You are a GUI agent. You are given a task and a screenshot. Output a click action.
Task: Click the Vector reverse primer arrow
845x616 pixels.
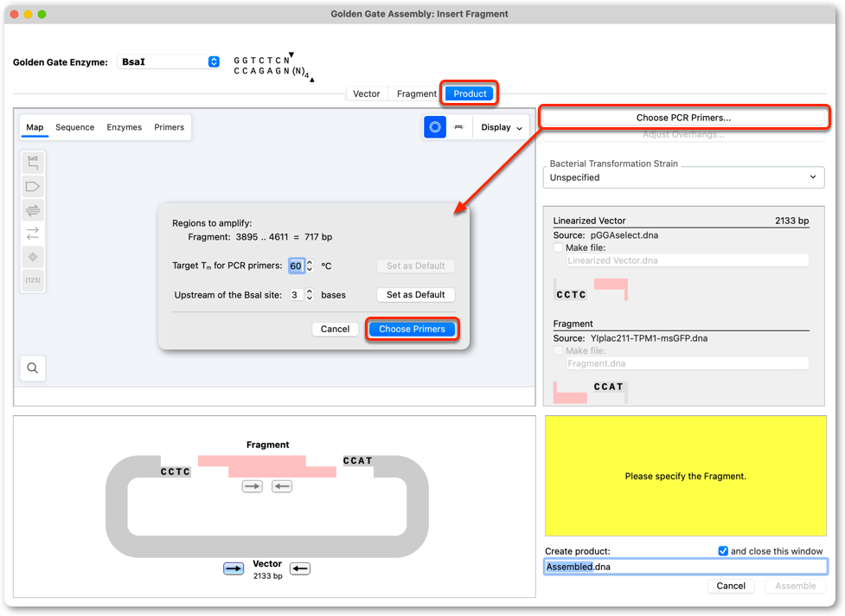300,568
